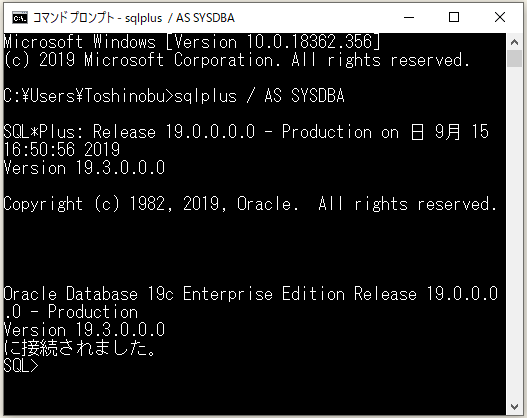Click the Microsoft Windows Version 10.0.18362.356 line

pyautogui.click(x=192, y=42)
